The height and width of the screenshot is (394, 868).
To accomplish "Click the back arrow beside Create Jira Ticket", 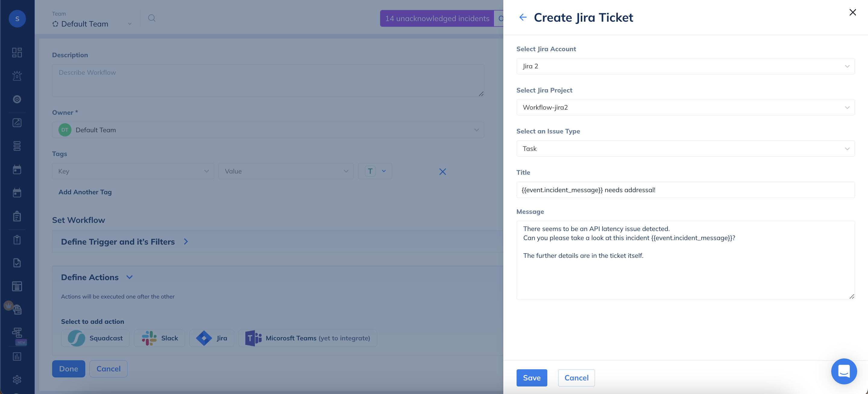I will 523,17.
